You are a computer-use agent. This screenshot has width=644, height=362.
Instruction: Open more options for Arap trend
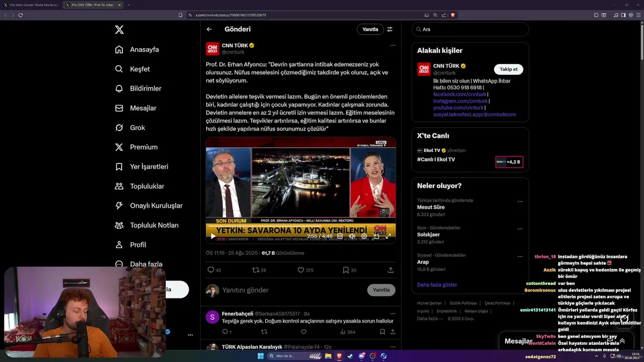[x=520, y=256]
